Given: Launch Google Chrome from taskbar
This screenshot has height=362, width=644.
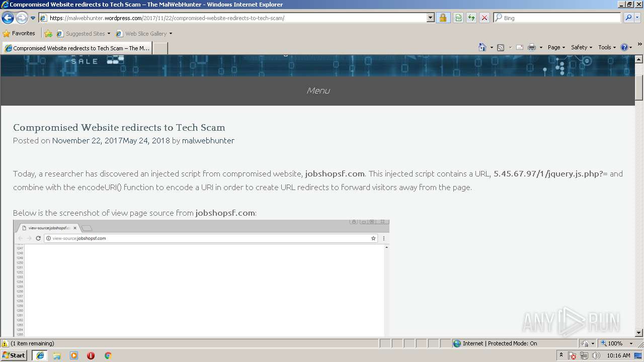Looking at the screenshot, I should tap(108, 355).
